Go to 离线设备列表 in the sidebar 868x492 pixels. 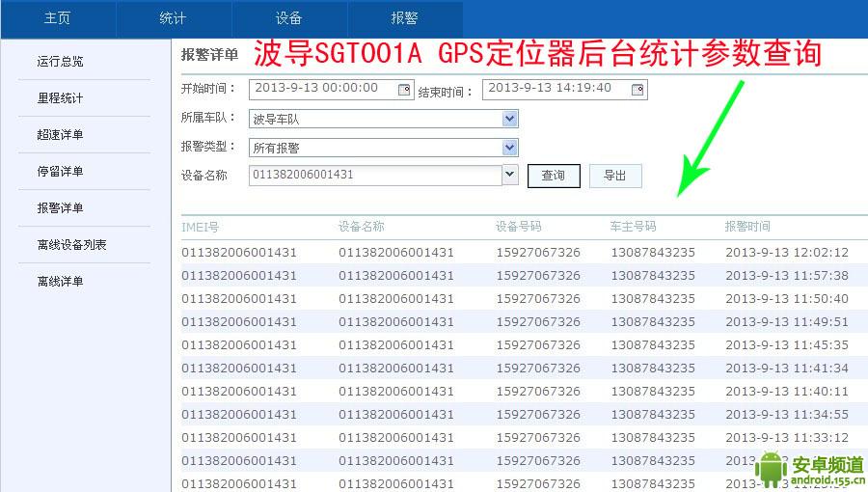tap(71, 245)
